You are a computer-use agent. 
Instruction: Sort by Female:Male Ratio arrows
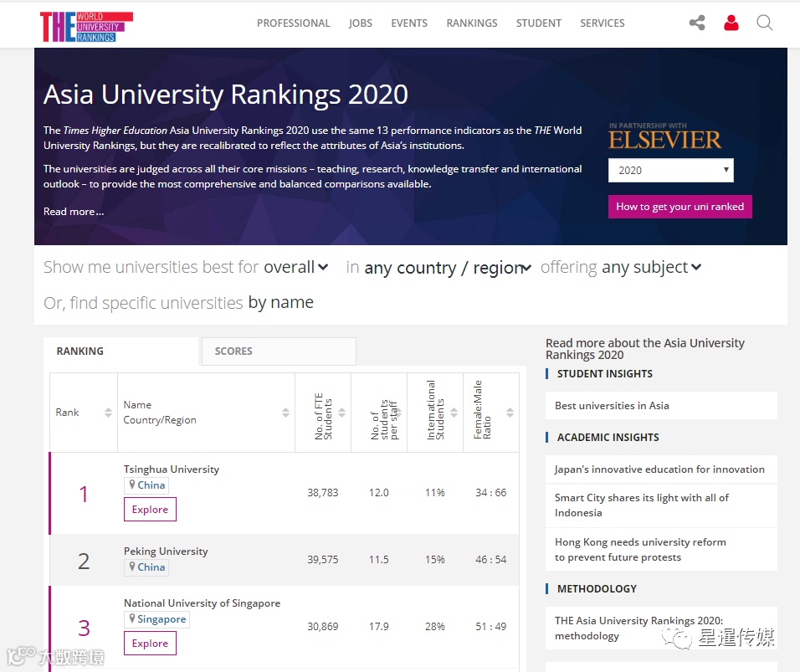point(510,413)
